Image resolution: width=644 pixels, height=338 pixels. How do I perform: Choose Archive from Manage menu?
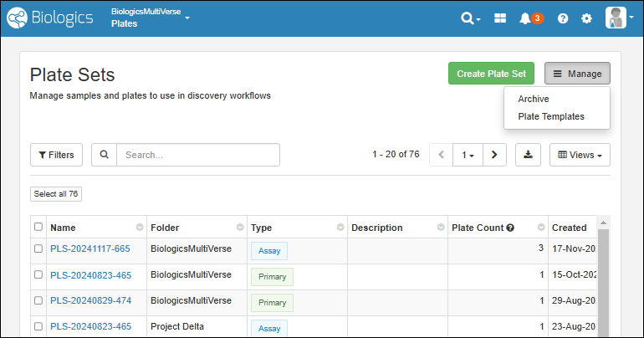(x=534, y=99)
